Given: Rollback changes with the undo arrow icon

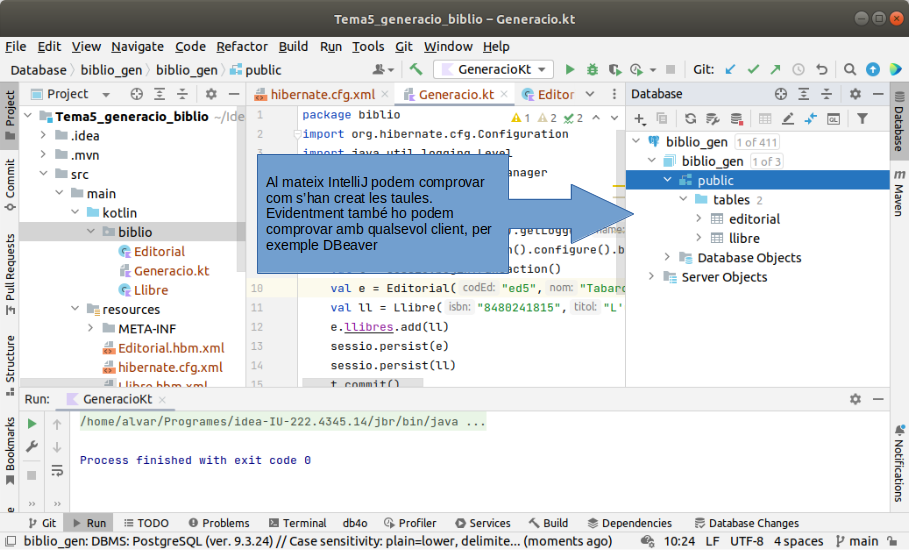Looking at the screenshot, I should tap(821, 70).
